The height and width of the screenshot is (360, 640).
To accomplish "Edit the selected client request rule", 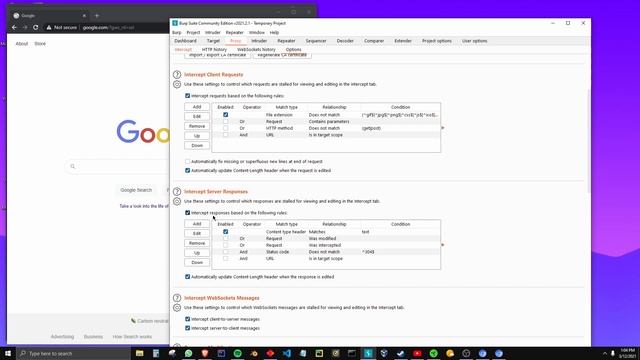I will [197, 117].
